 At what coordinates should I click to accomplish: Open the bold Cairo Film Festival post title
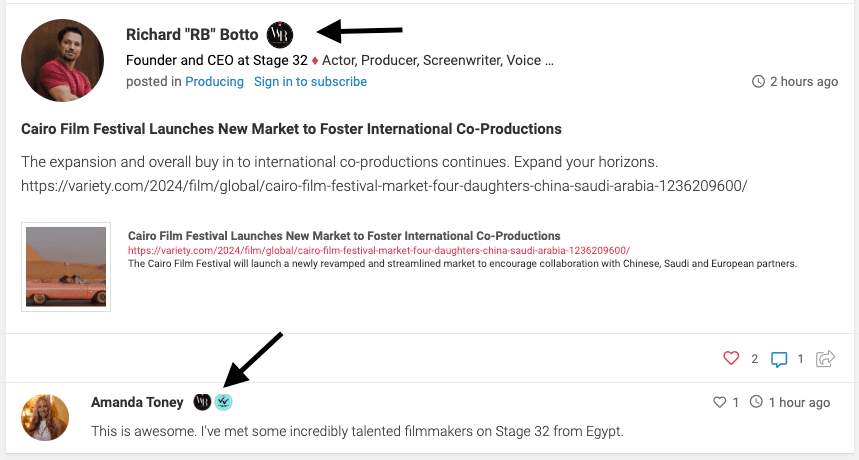click(x=291, y=129)
